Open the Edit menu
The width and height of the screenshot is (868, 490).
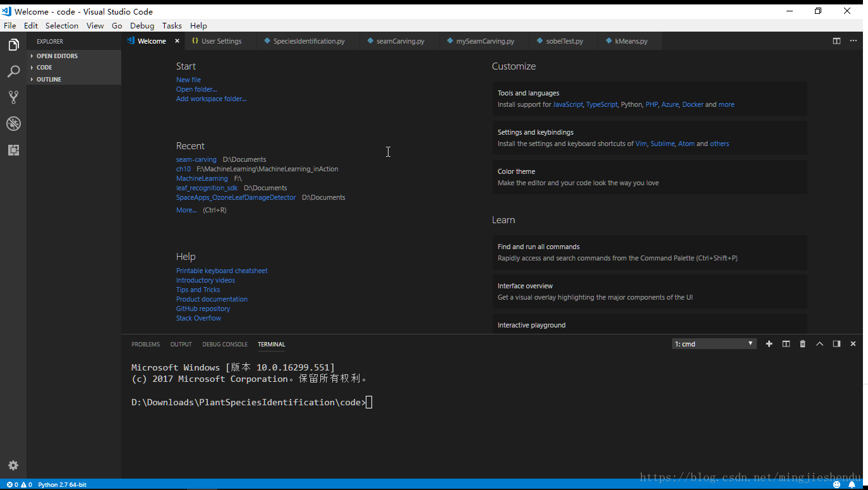[x=31, y=26]
